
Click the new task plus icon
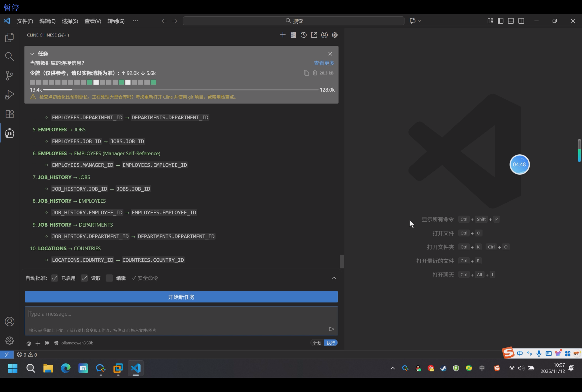click(x=283, y=35)
